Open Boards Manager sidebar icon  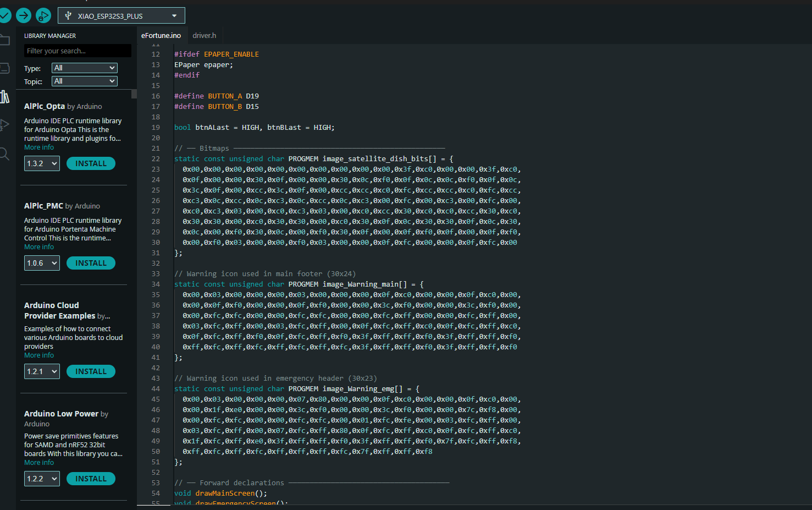[x=4, y=68]
